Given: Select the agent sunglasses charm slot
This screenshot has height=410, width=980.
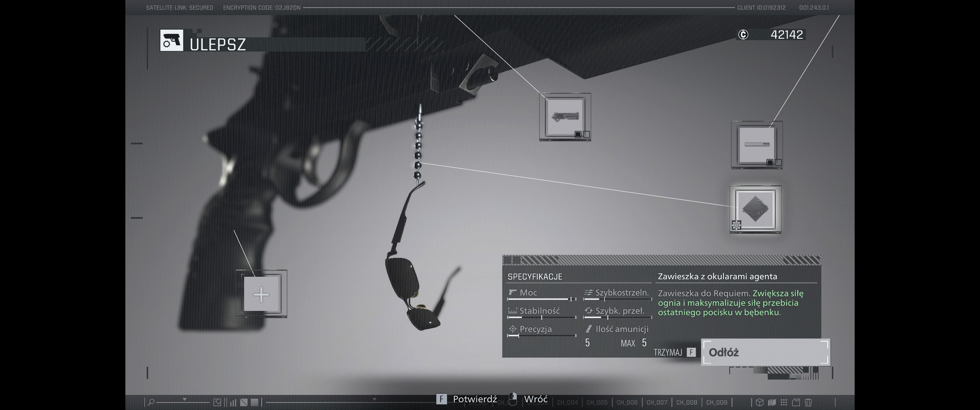Looking at the screenshot, I should (x=755, y=209).
